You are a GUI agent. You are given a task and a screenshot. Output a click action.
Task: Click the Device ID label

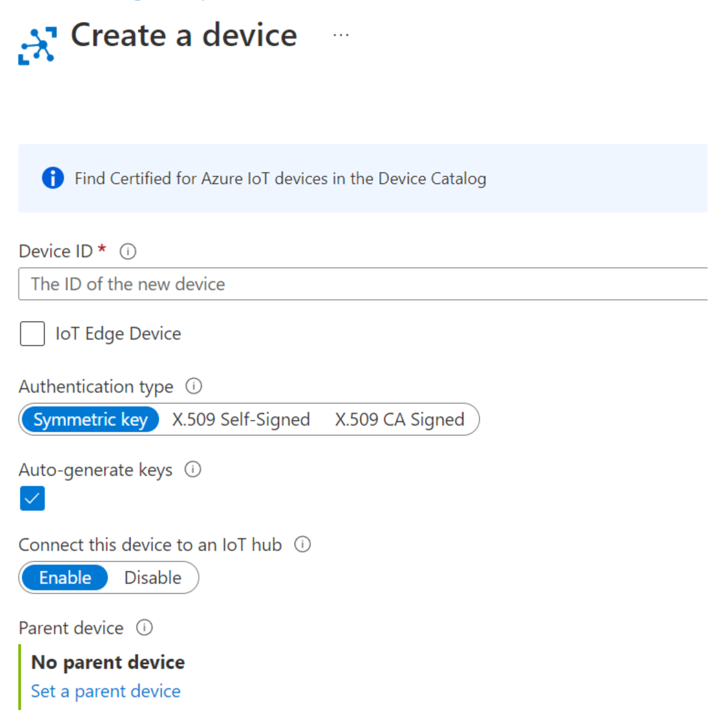pyautogui.click(x=55, y=251)
